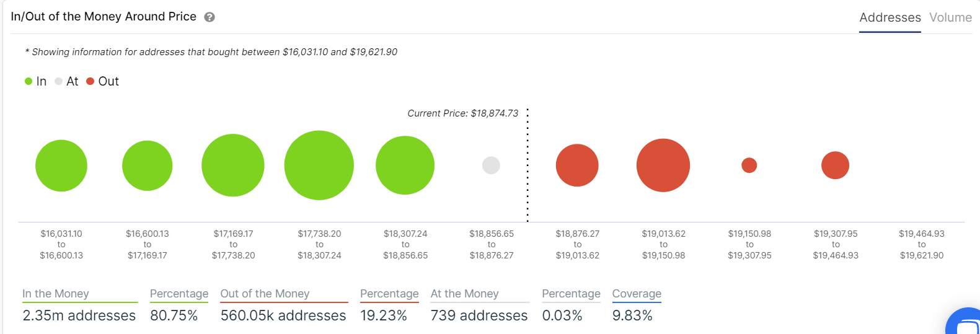This screenshot has height=334, width=980.
Task: Click red bubble for $18,876.27 to $19,013.62
Action: click(x=577, y=165)
